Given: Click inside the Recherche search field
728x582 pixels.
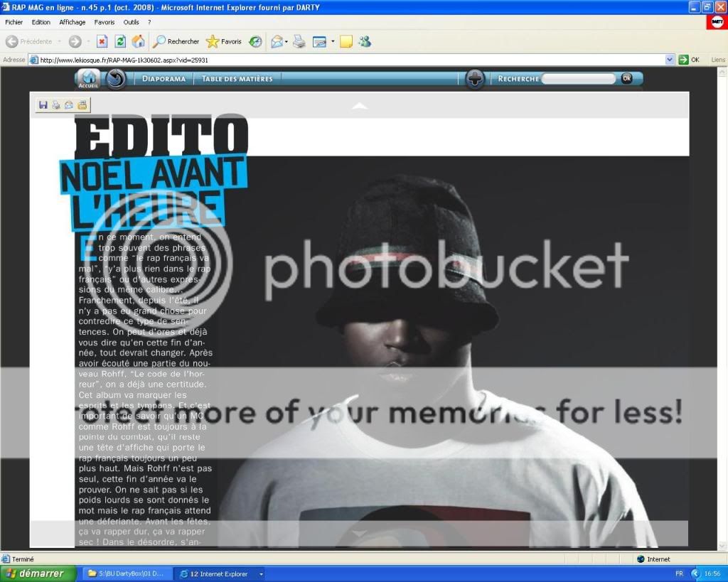Looking at the screenshot, I should 579,79.
